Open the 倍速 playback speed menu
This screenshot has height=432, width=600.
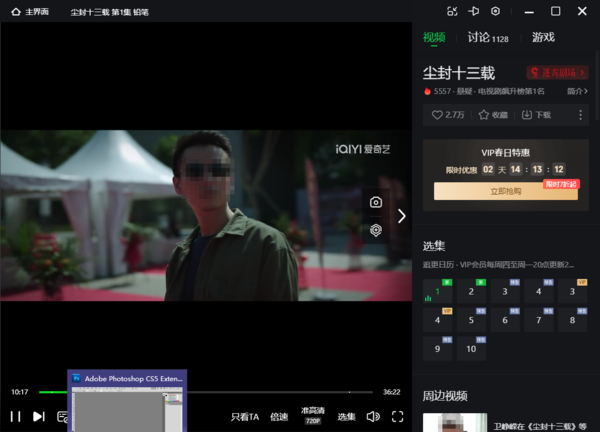click(279, 417)
